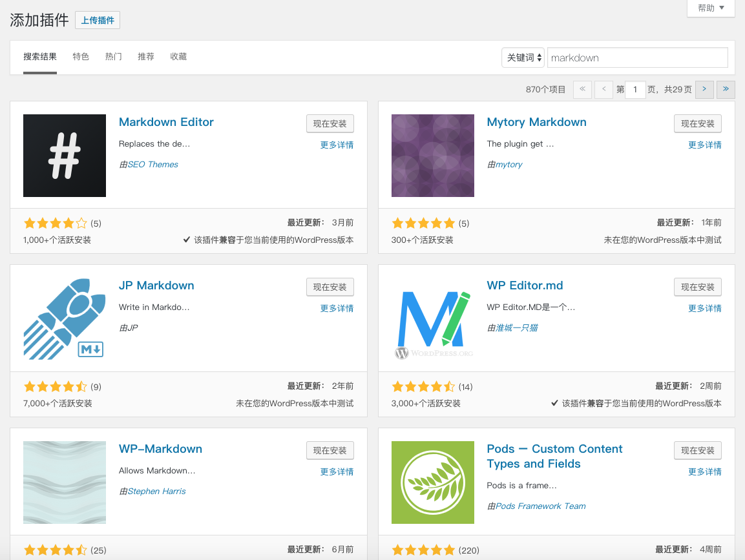Visit author mytory link
The height and width of the screenshot is (560, 745).
point(509,164)
